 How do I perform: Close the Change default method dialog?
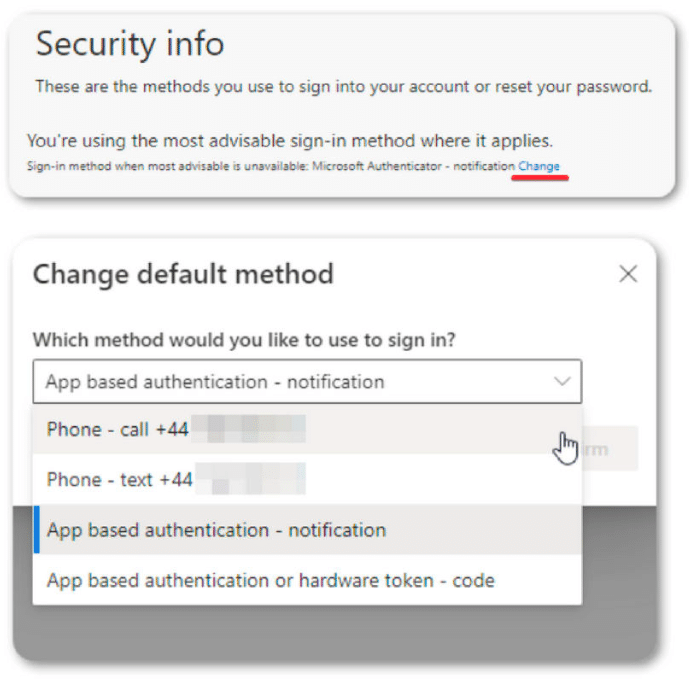628,274
